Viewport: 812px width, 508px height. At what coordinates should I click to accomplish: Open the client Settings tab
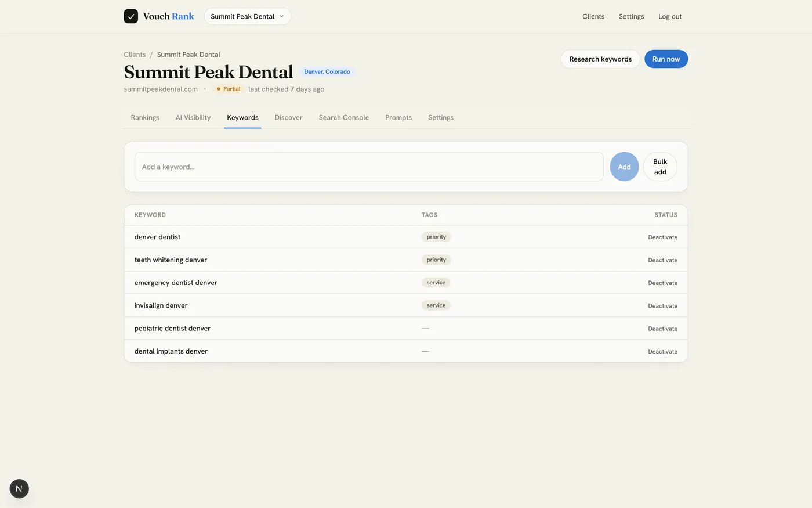pos(441,117)
